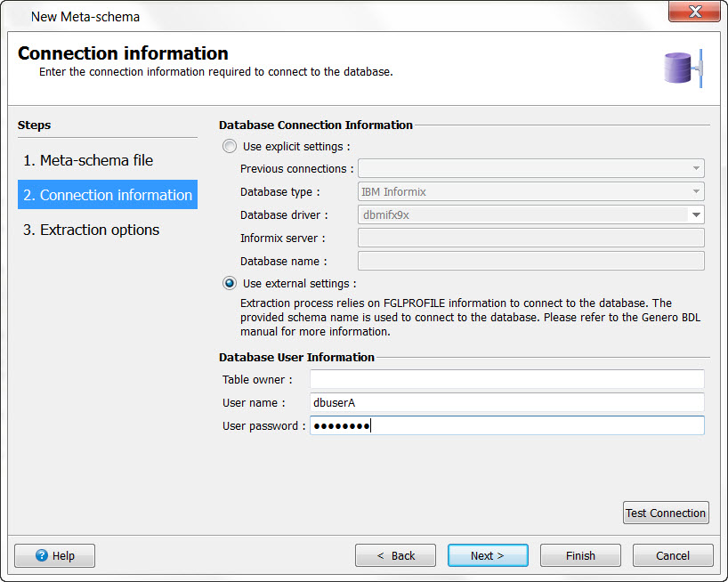Viewport: 728px width, 582px height.
Task: Click Finish to complete the wizard
Action: [x=580, y=555]
